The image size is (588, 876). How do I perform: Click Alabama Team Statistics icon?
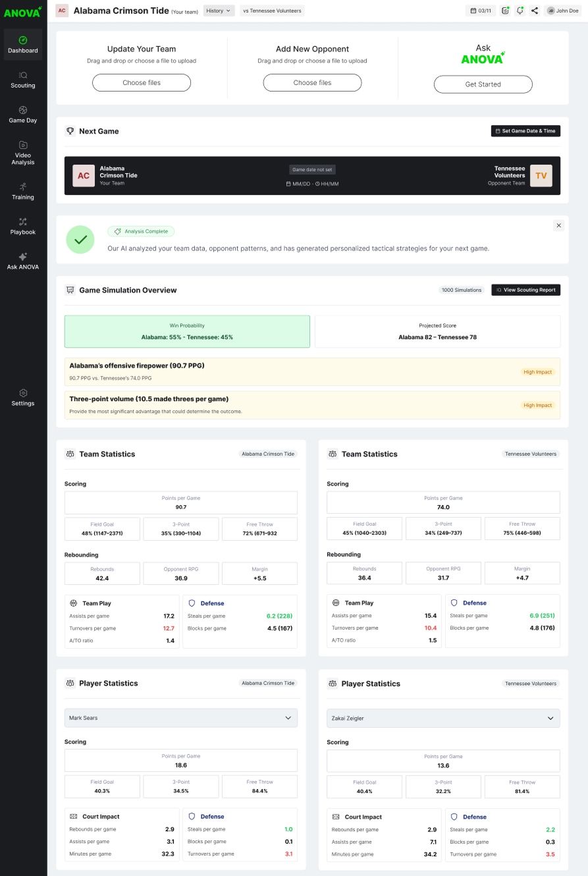[70, 454]
